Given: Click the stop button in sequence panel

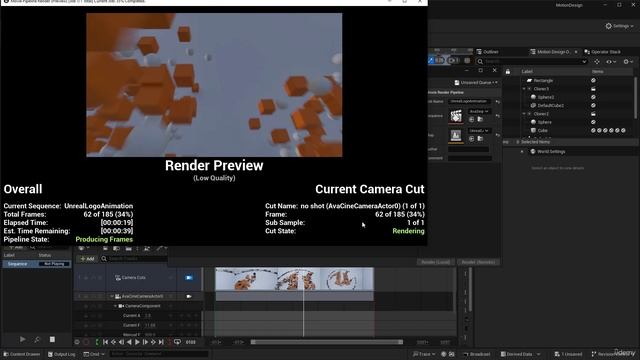Looking at the screenshot, I should pos(52,339).
